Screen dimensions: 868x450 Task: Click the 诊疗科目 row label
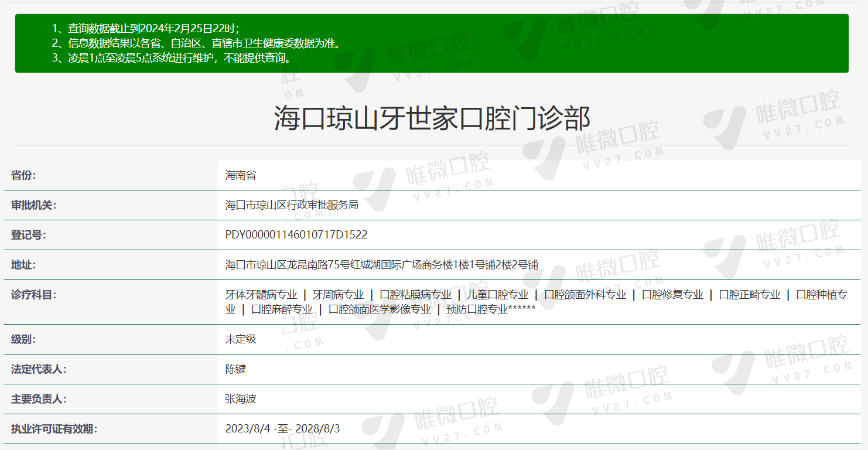33,295
